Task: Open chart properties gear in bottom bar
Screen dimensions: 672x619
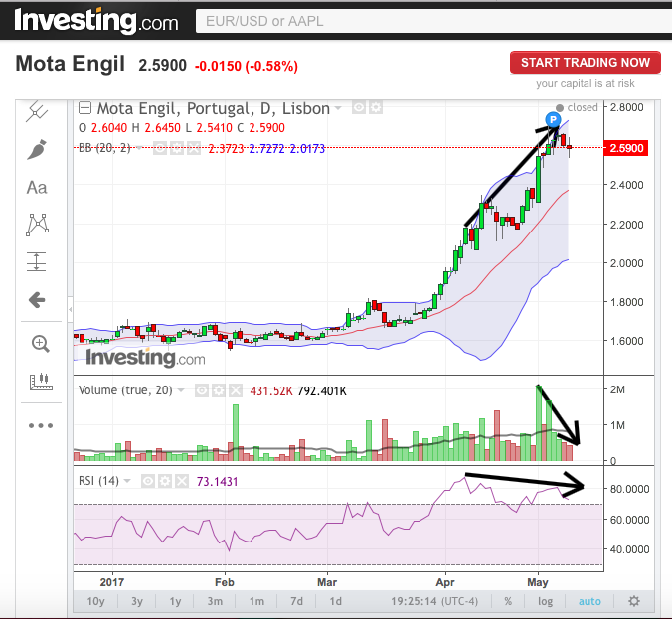Action: (x=634, y=601)
